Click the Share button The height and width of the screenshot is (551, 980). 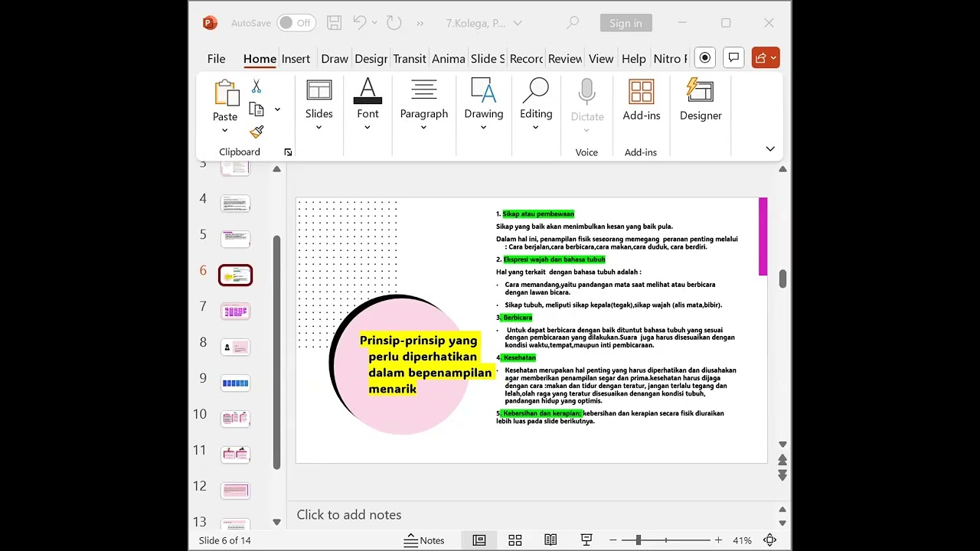coord(766,57)
